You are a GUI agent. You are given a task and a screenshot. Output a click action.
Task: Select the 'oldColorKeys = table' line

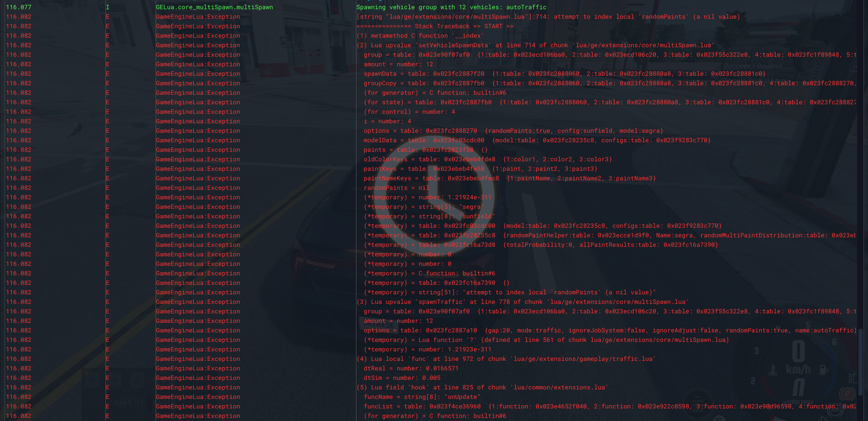(488, 159)
